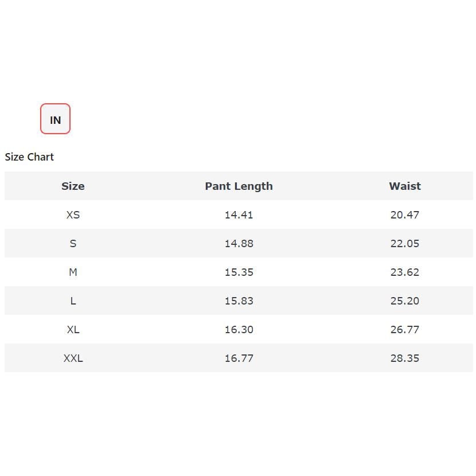Click waist value 26.77
Viewport: 476px width, 476px height.
pos(404,330)
